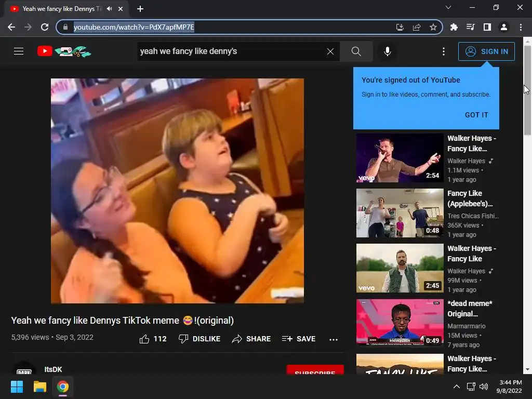This screenshot has height=399, width=532.
Task: Open Chrome extensions puzzle icon
Action: pos(454,27)
